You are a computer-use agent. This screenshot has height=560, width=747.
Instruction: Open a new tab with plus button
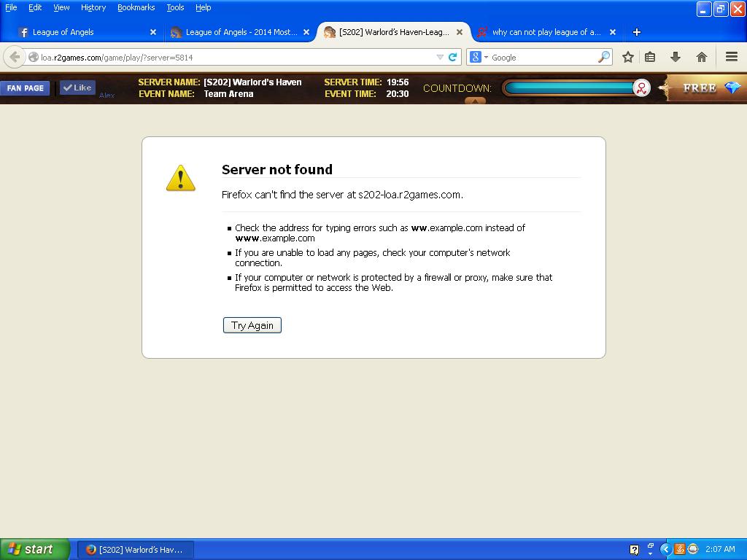[636, 32]
